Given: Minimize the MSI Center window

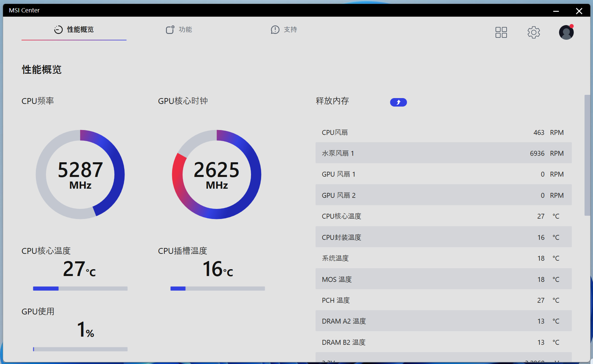Looking at the screenshot, I should click(x=556, y=11).
